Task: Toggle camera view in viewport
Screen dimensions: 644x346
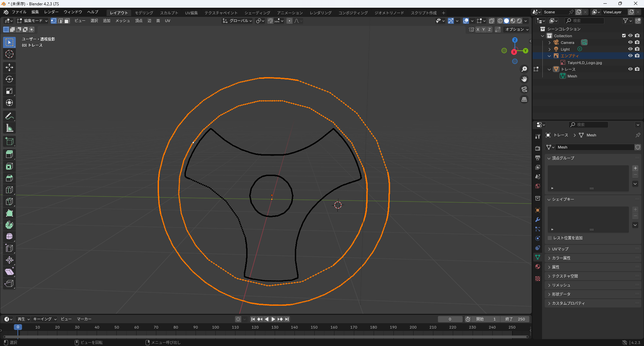Action: coord(524,90)
